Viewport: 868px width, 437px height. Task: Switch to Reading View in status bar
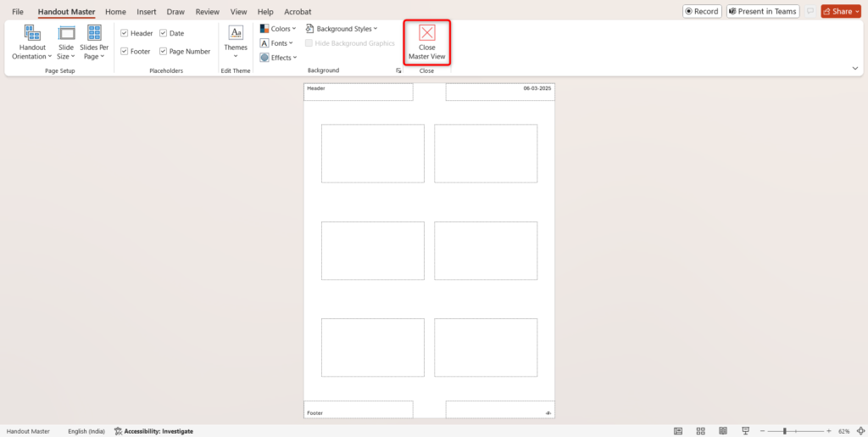point(721,431)
